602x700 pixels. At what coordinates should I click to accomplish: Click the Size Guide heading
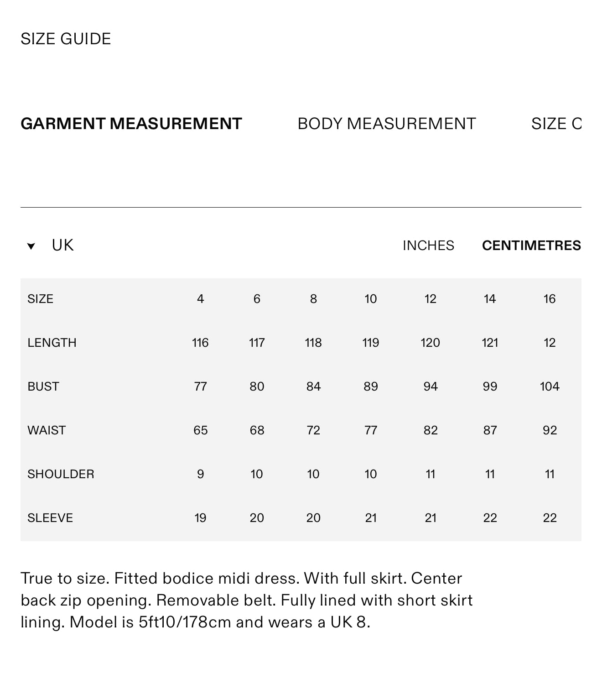(x=66, y=39)
